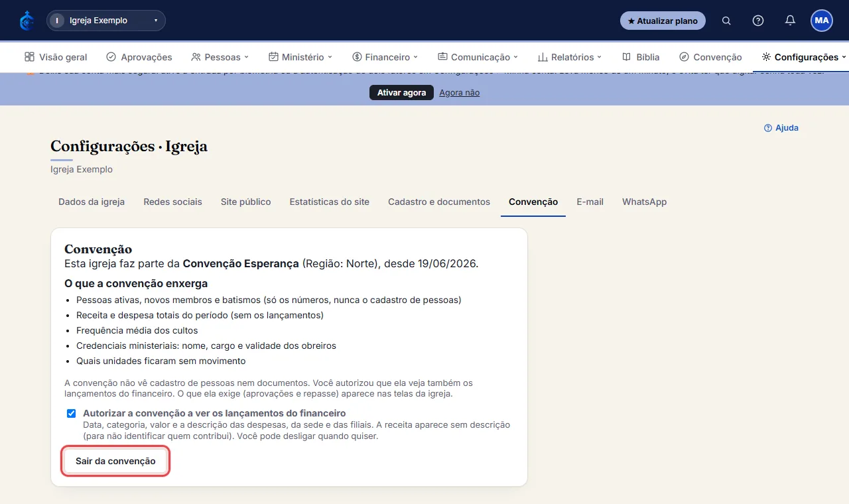The width and height of the screenshot is (849, 504).
Task: Click the Sair da convenção button
Action: pyautogui.click(x=115, y=461)
